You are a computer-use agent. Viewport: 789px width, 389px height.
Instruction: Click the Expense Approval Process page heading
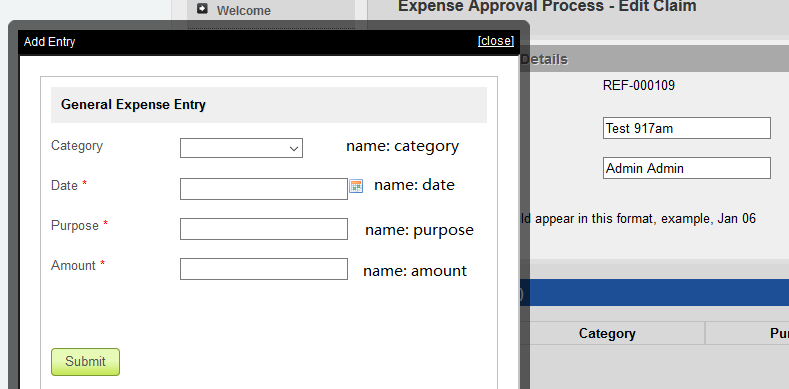[x=547, y=7]
